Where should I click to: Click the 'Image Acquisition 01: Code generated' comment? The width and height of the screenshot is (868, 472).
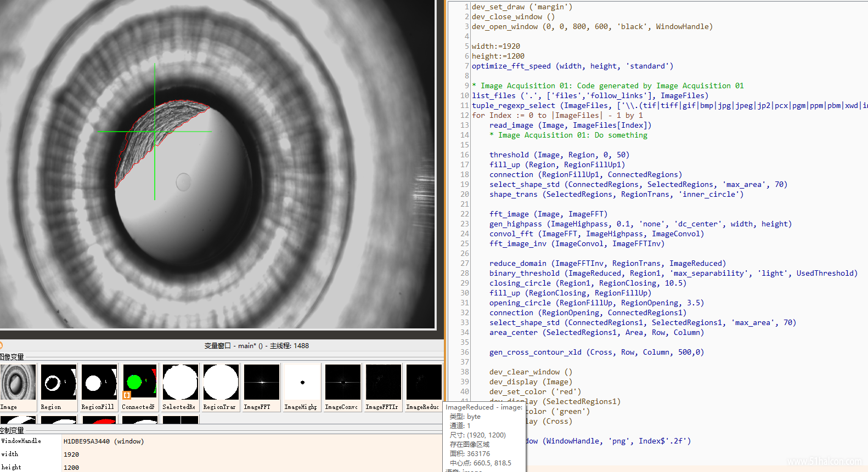pyautogui.click(x=607, y=86)
